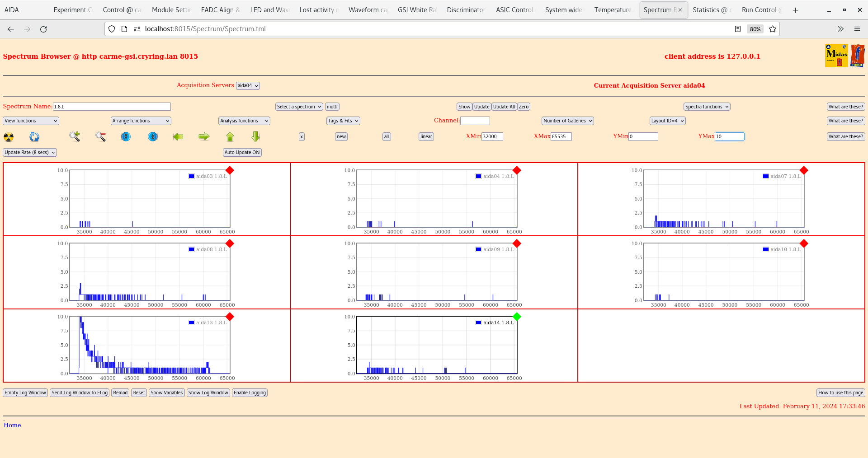Expand the Update Rate dropdown

coord(30,153)
